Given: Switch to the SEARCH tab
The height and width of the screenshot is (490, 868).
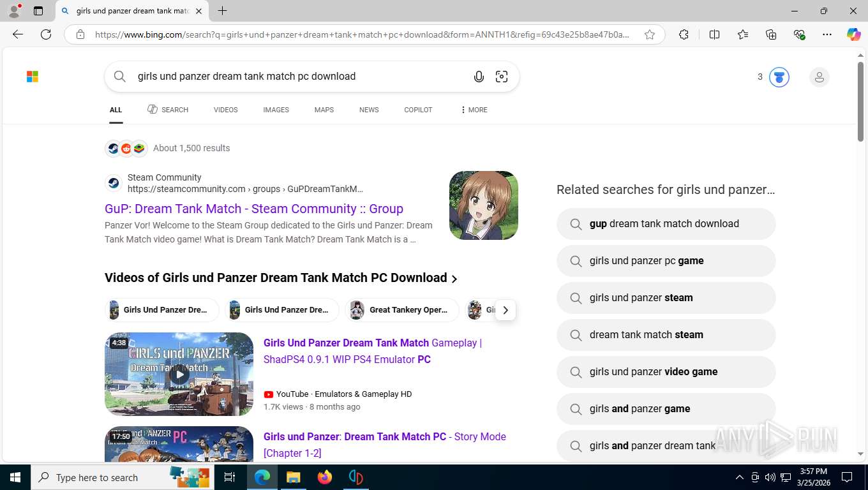Looking at the screenshot, I should point(168,110).
